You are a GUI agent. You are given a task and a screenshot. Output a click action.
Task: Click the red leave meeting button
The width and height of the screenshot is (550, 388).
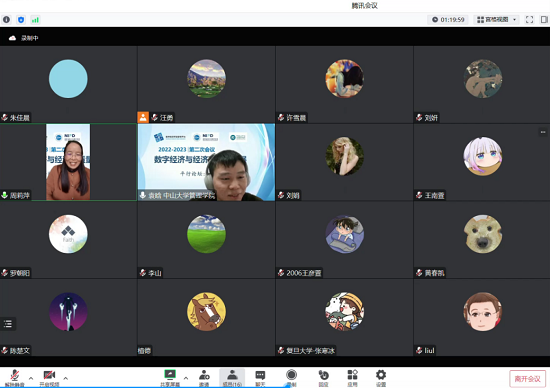[528, 379]
